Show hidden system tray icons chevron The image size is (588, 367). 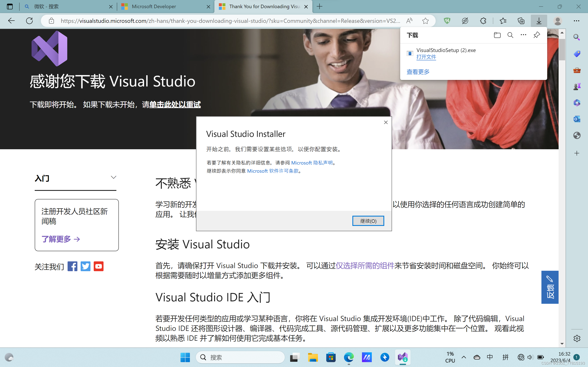click(x=464, y=357)
